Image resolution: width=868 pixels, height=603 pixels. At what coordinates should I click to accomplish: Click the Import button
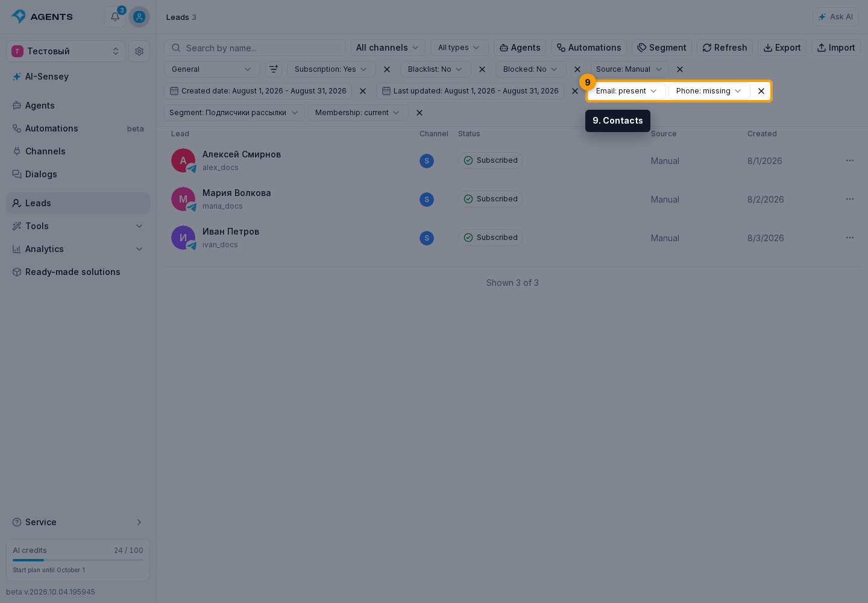point(836,48)
